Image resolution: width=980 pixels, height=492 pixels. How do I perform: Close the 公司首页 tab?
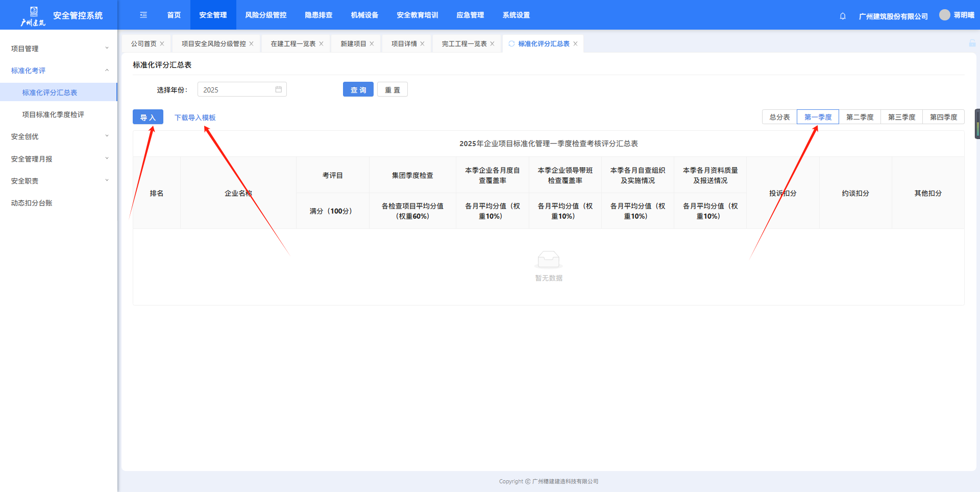(162, 44)
